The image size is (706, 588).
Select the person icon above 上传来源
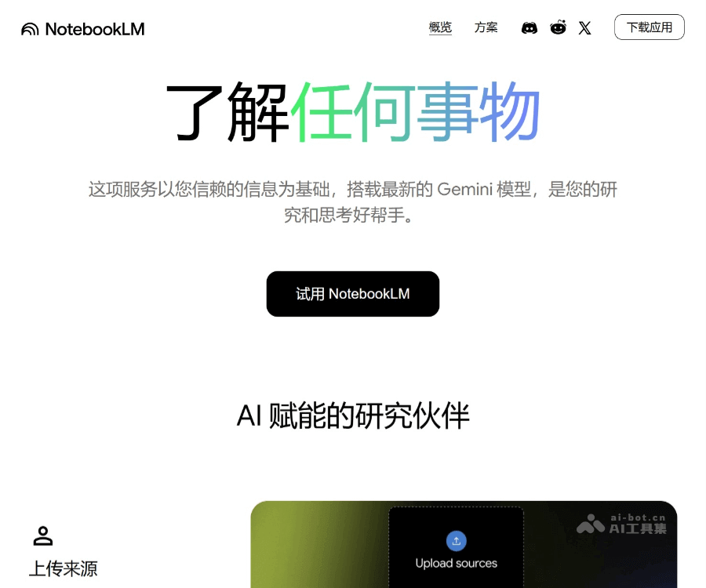coord(43,535)
